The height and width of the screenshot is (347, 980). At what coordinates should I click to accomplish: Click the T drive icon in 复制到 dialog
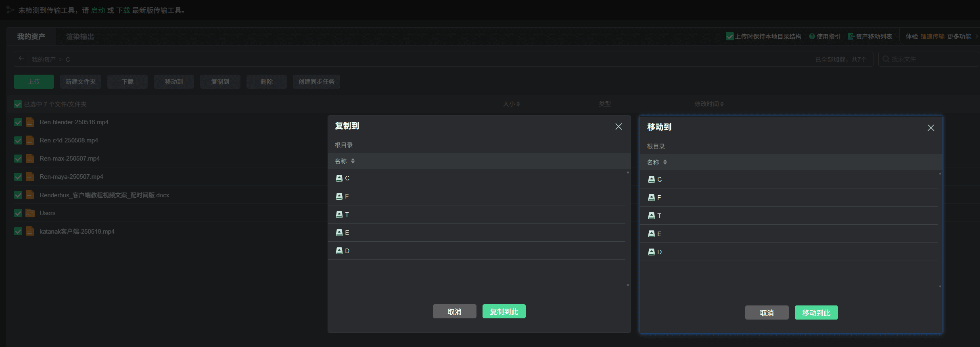(339, 214)
